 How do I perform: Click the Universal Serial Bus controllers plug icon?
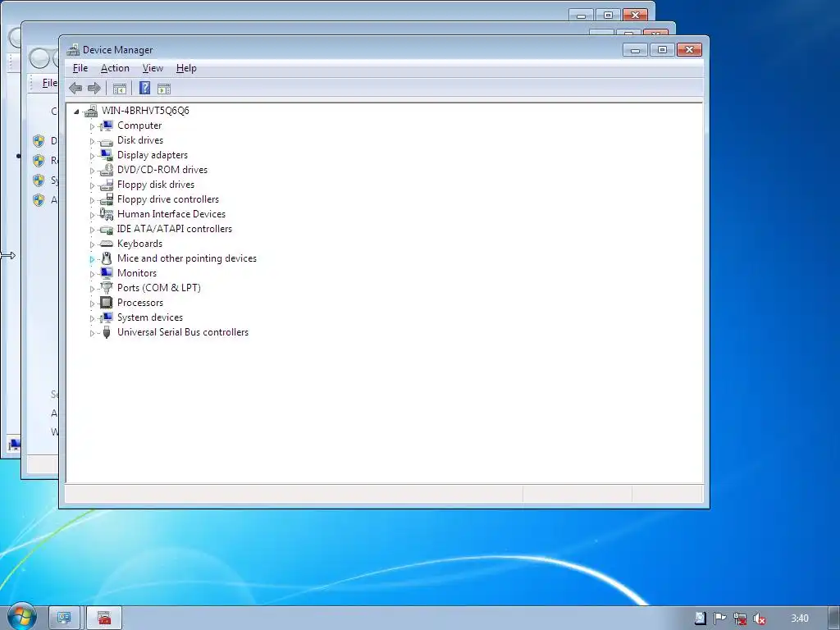click(107, 332)
